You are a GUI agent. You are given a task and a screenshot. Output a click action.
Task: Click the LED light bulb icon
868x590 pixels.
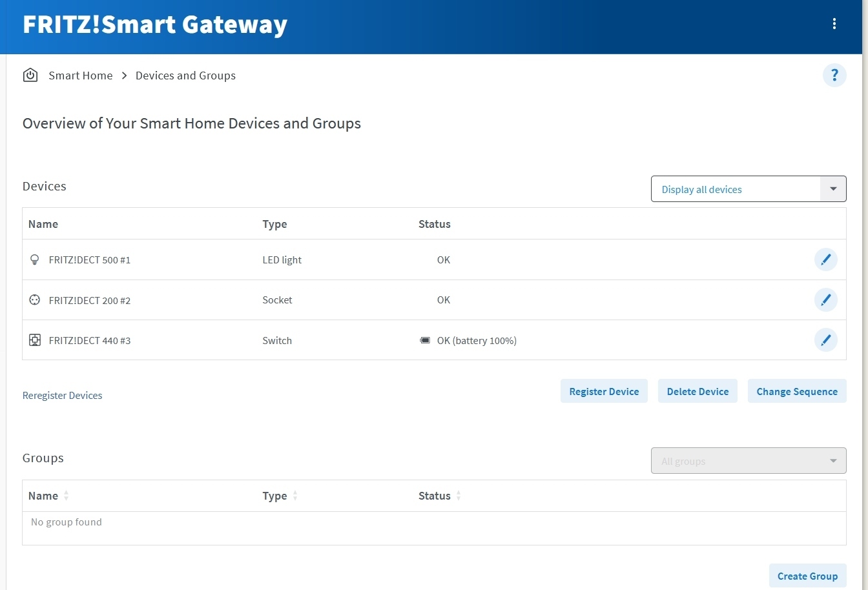pyautogui.click(x=35, y=259)
